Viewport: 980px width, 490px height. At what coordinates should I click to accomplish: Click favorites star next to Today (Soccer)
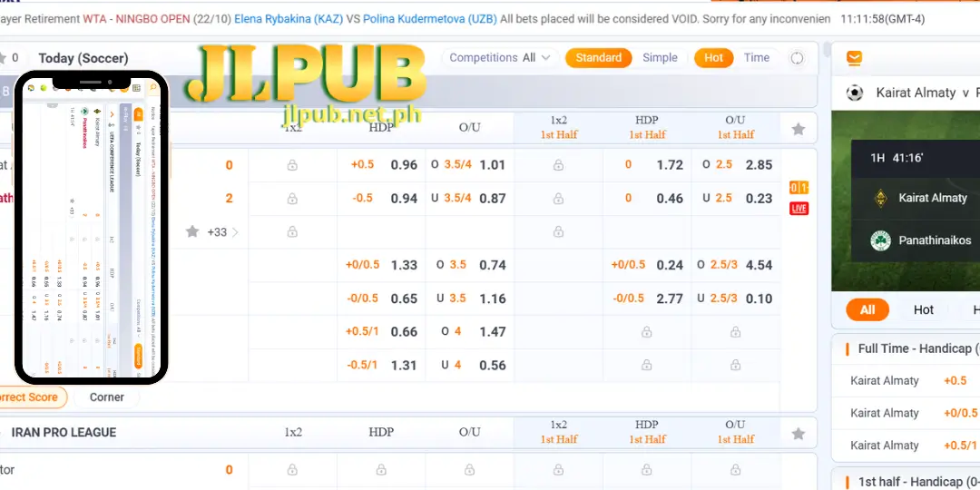click(3, 58)
